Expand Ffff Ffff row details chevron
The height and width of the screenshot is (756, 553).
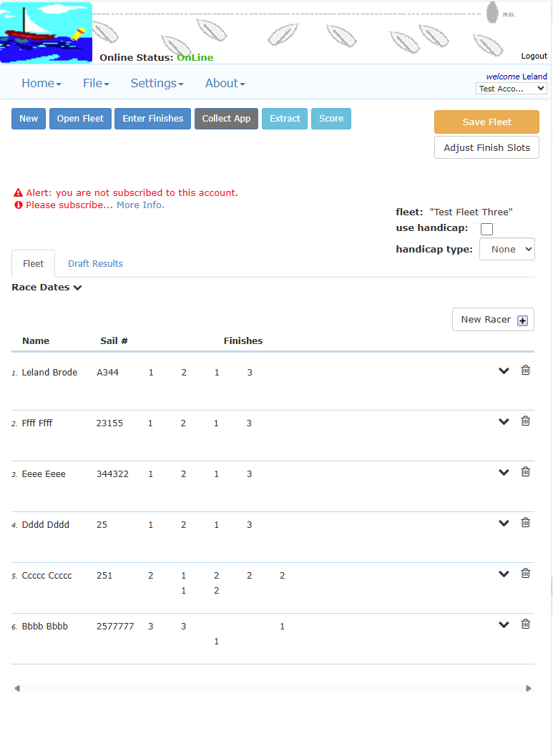click(504, 421)
